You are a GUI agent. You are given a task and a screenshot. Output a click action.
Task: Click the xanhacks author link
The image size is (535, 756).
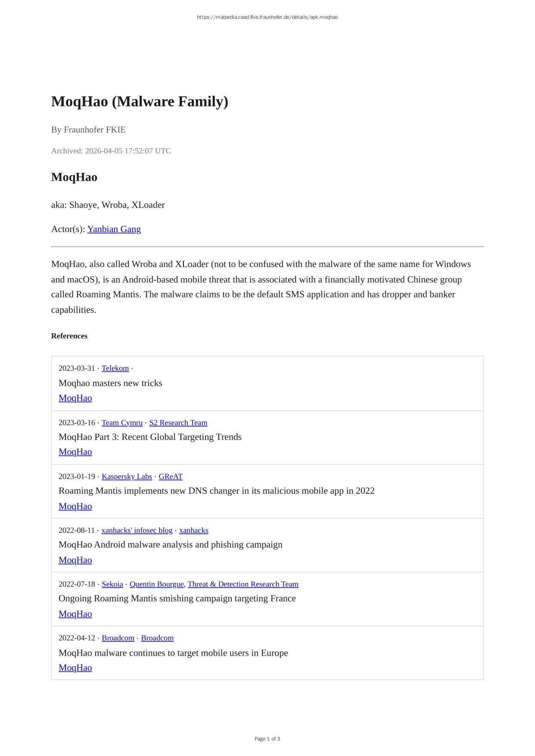(x=193, y=530)
